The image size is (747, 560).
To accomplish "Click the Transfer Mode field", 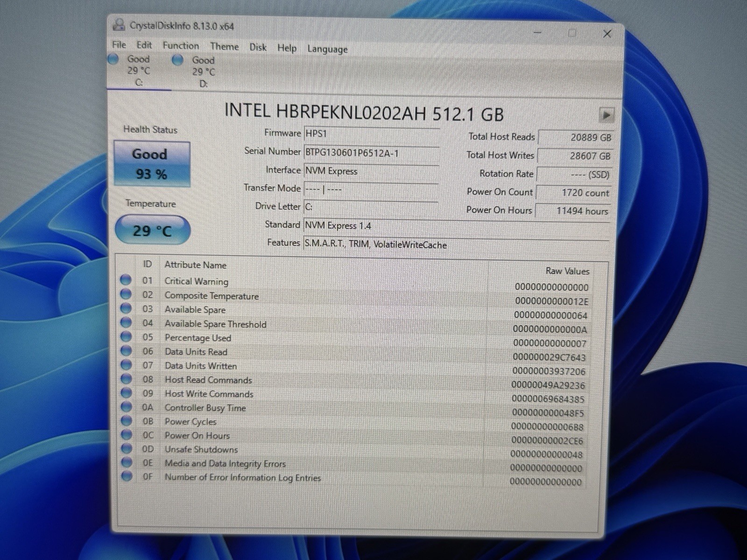I will (371, 189).
